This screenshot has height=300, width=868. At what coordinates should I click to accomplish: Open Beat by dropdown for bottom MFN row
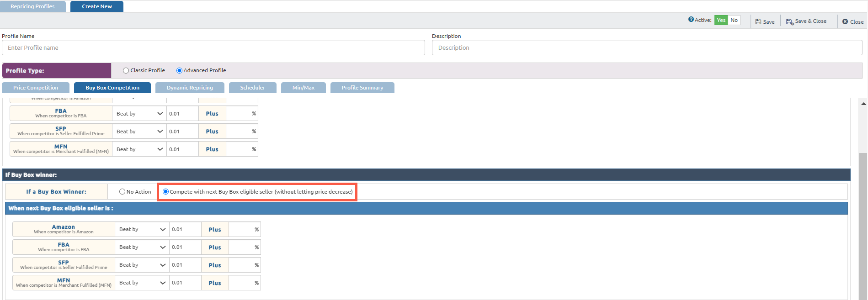coord(142,283)
